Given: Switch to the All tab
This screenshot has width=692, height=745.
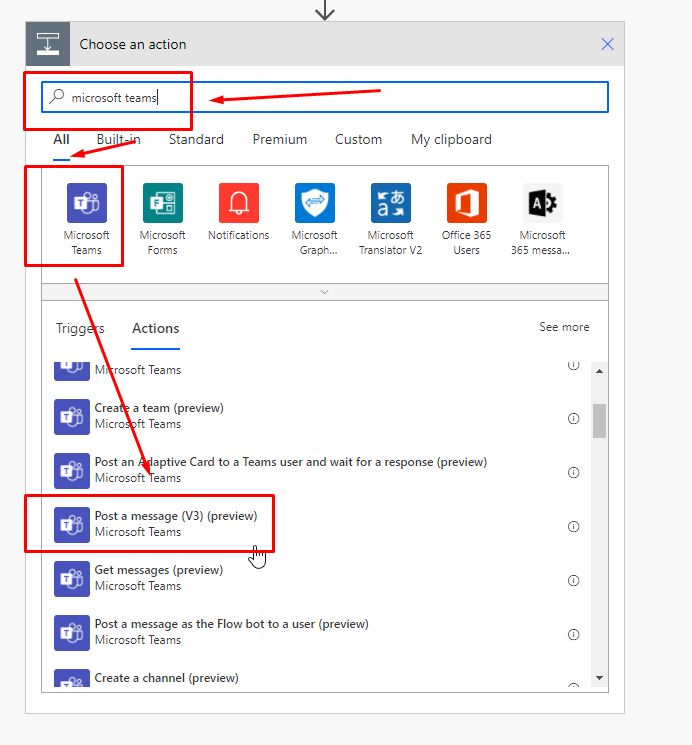Looking at the screenshot, I should point(61,139).
